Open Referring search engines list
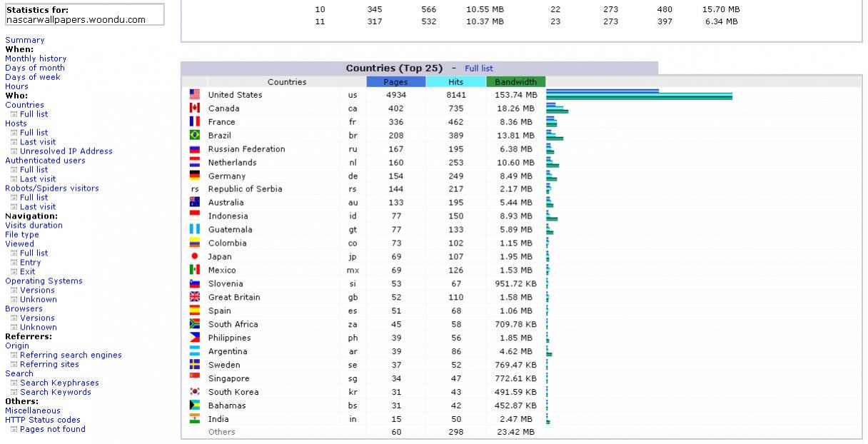868x444 pixels. tap(71, 355)
